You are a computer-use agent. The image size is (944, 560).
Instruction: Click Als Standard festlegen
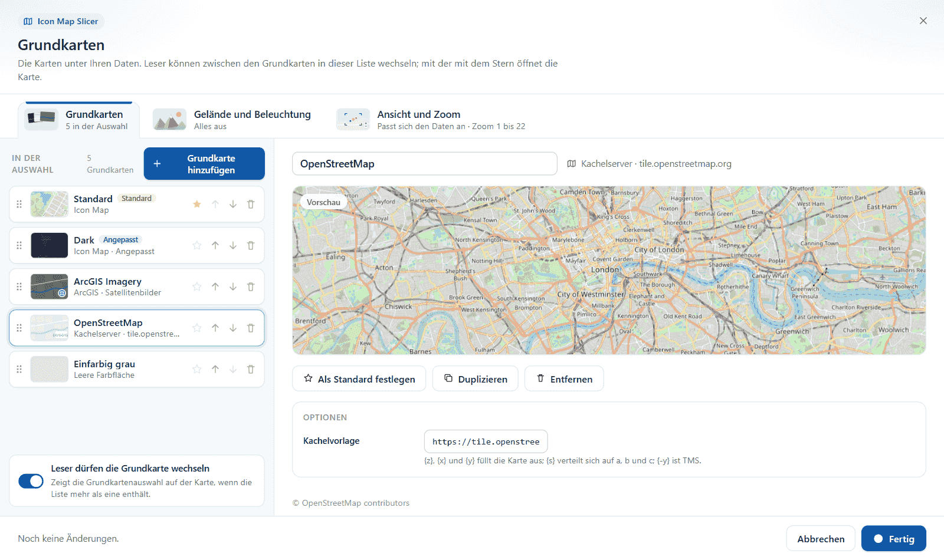tap(359, 379)
